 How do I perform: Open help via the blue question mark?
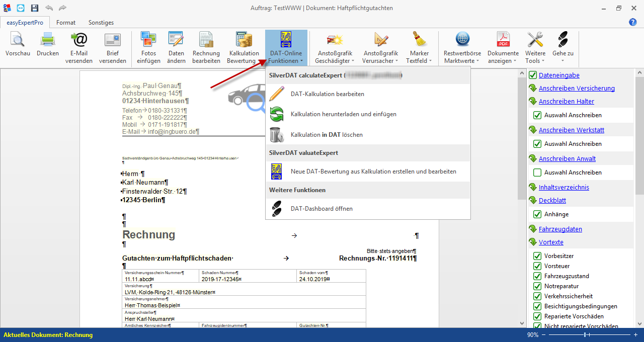point(633,22)
